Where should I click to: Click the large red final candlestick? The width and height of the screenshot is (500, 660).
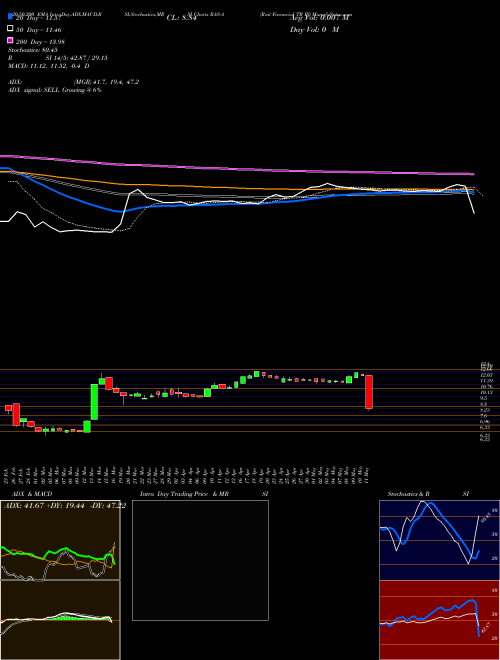pyautogui.click(x=369, y=392)
